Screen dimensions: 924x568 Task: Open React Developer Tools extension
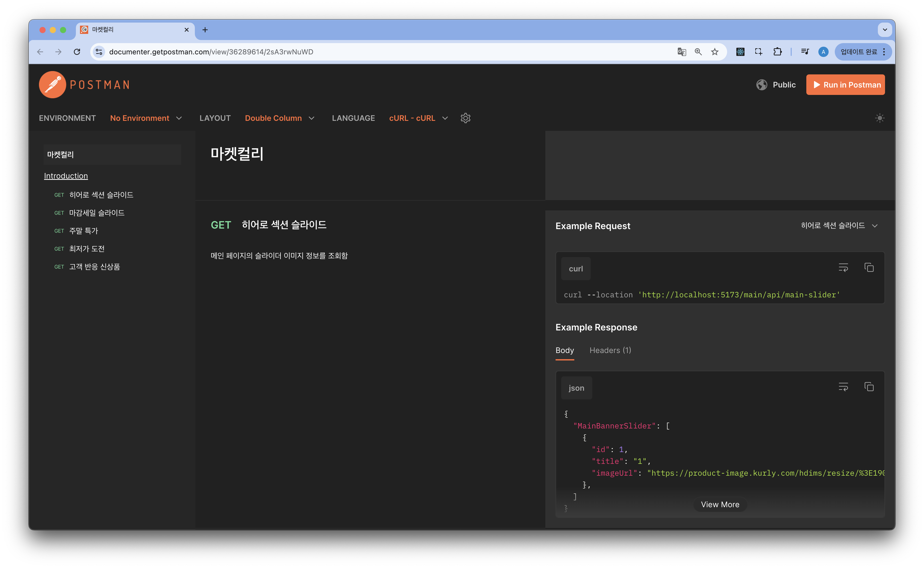pyautogui.click(x=740, y=52)
